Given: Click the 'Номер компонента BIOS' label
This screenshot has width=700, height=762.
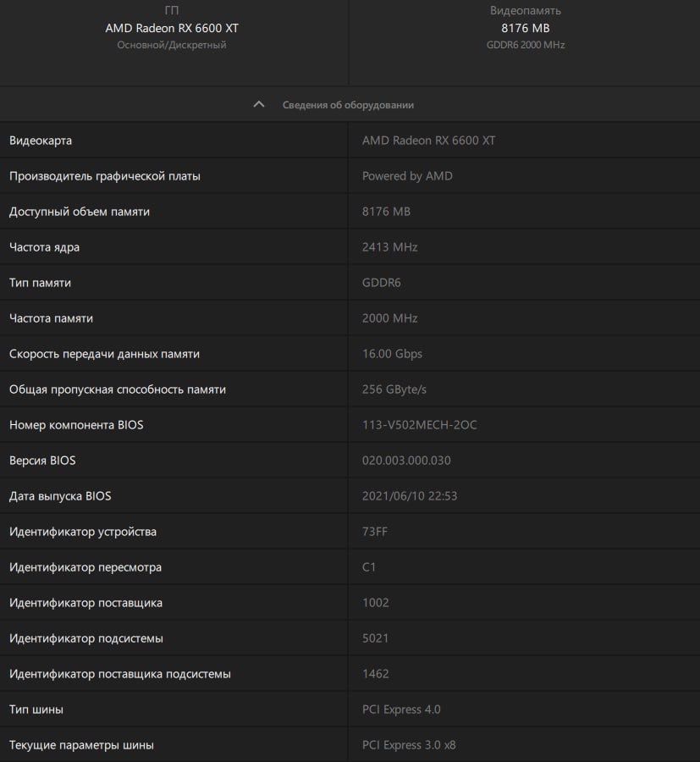Looking at the screenshot, I should pos(76,425).
